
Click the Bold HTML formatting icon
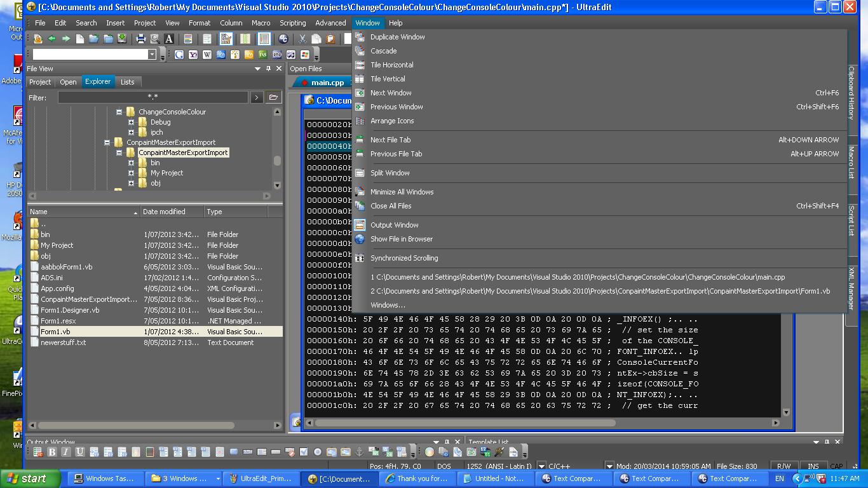[x=52, y=452]
